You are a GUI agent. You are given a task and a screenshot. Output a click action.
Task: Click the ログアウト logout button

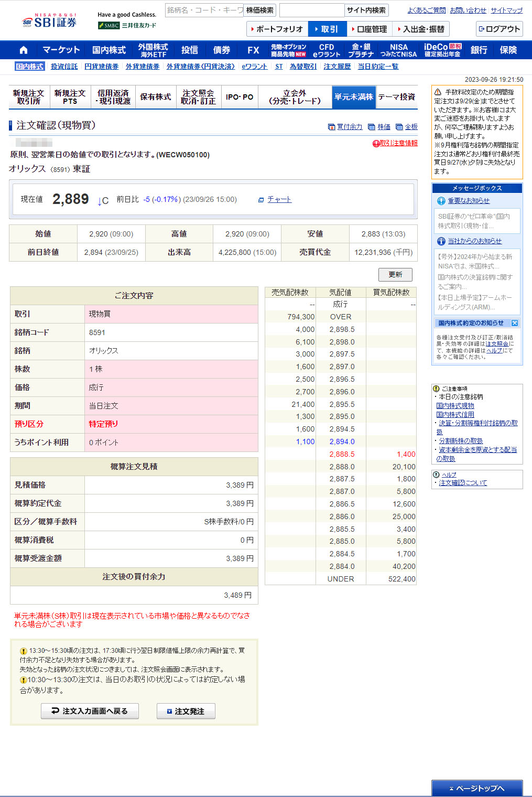pos(499,29)
